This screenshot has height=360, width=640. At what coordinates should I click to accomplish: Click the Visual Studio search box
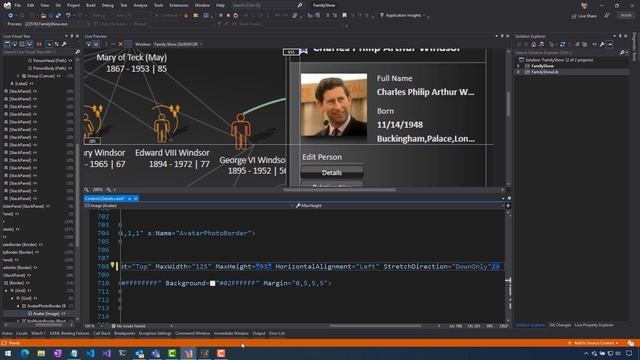(x=267, y=5)
